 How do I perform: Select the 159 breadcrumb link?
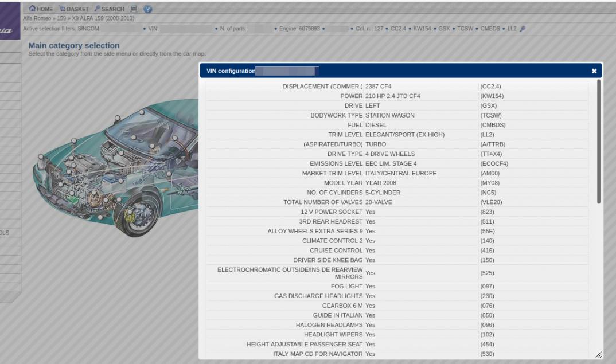(61, 18)
